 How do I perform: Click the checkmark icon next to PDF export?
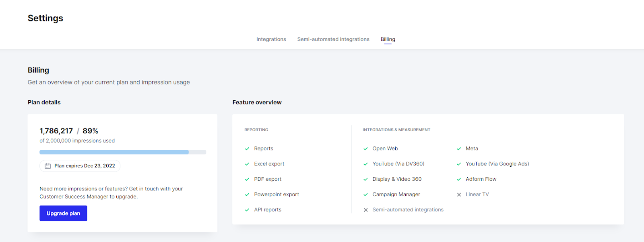click(x=247, y=179)
